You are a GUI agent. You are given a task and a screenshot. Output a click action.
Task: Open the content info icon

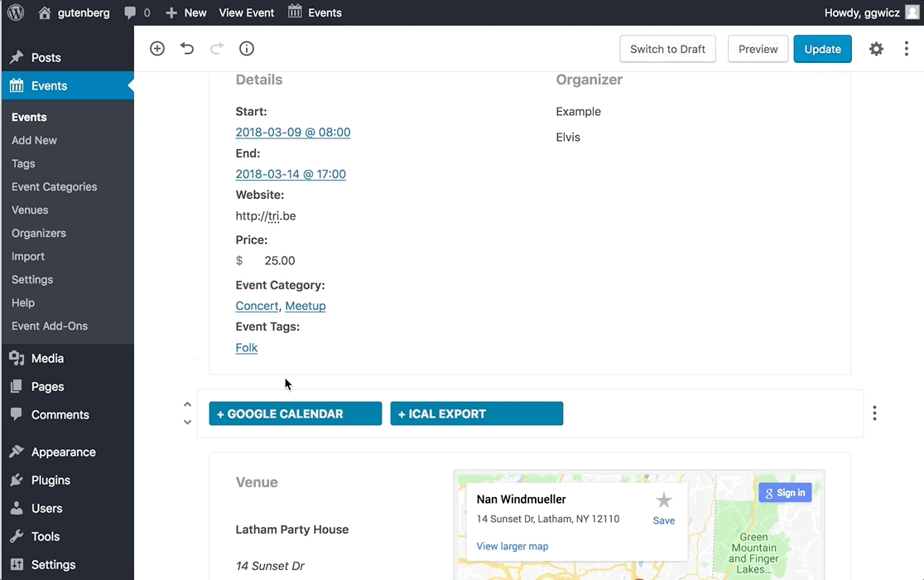point(247,49)
